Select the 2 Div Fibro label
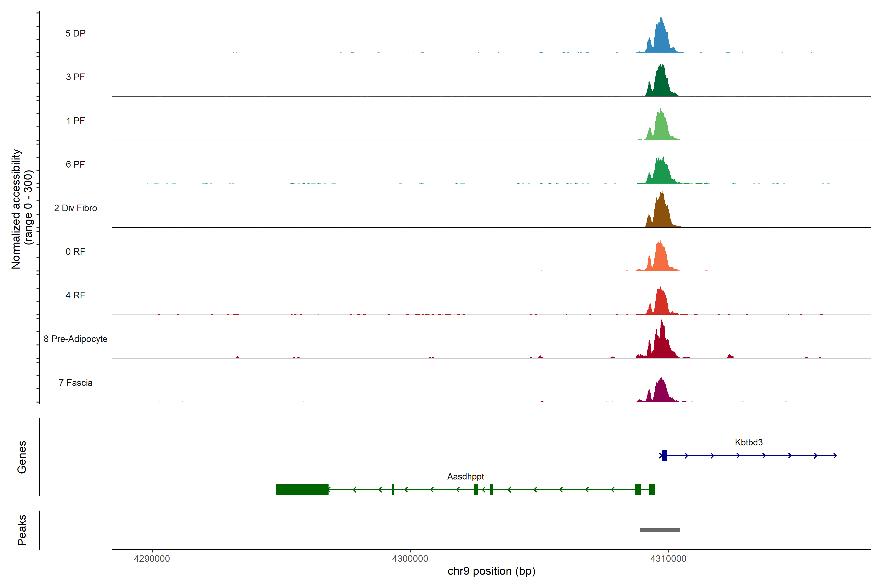Screen dimensions: 882x588 tap(75, 208)
